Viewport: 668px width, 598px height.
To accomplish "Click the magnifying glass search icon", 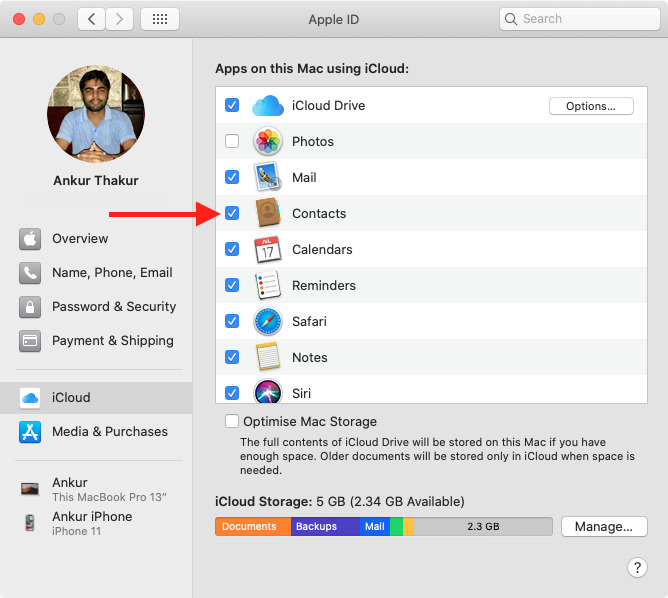I will coord(510,19).
